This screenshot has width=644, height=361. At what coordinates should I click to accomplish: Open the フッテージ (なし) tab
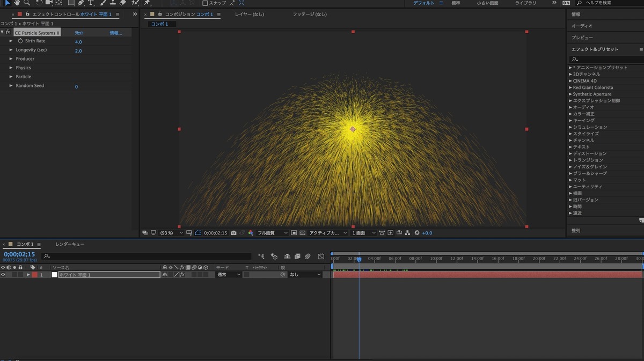tap(310, 14)
